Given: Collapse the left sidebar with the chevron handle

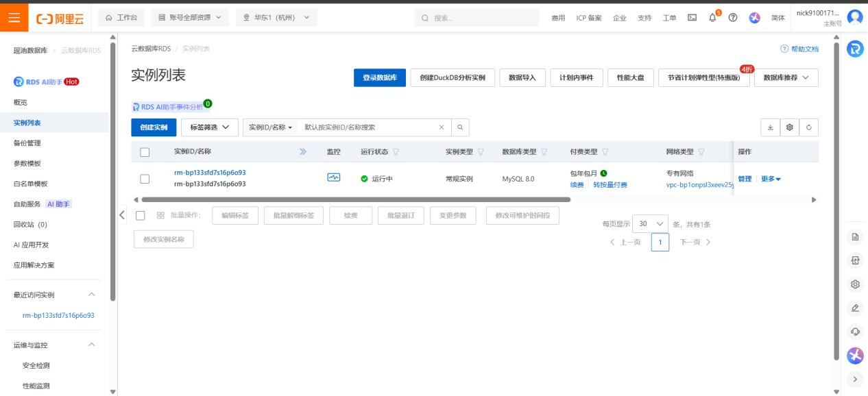Looking at the screenshot, I should click(122, 215).
